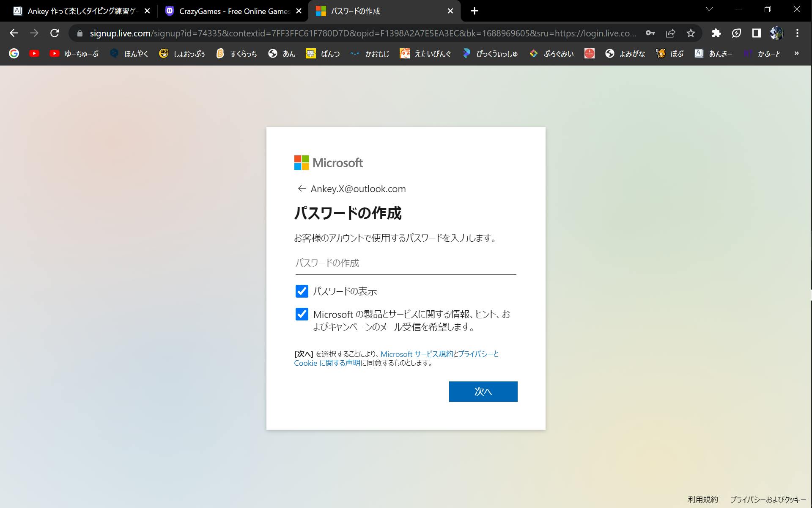Click the back arrow beside Ankey.X@outlook.com

point(302,189)
